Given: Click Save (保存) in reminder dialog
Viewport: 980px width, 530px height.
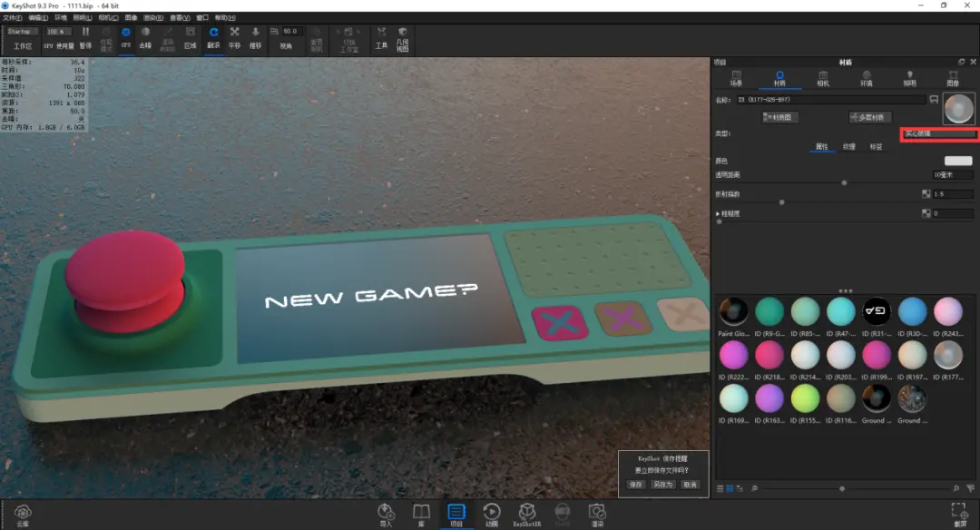Looking at the screenshot, I should point(635,485).
